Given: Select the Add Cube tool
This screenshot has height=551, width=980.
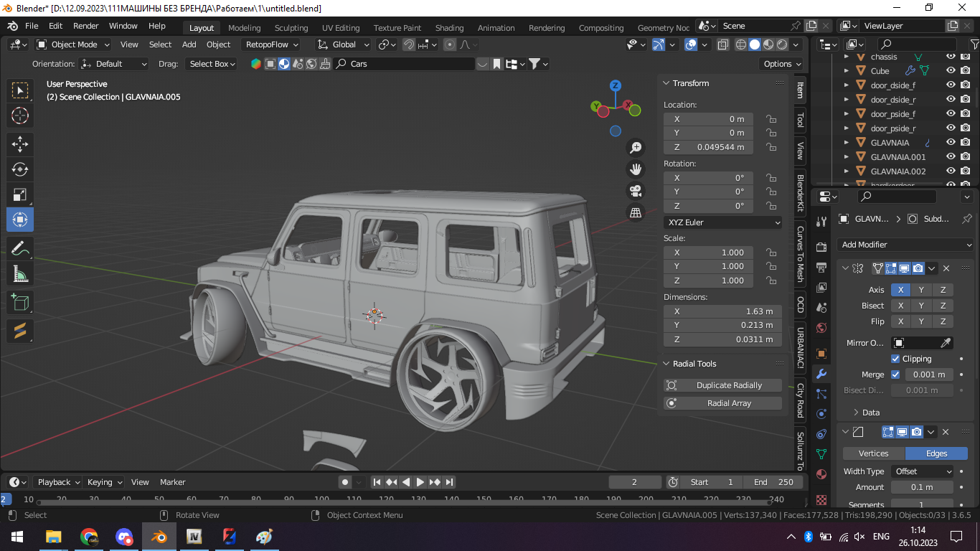Looking at the screenshot, I should (20, 302).
